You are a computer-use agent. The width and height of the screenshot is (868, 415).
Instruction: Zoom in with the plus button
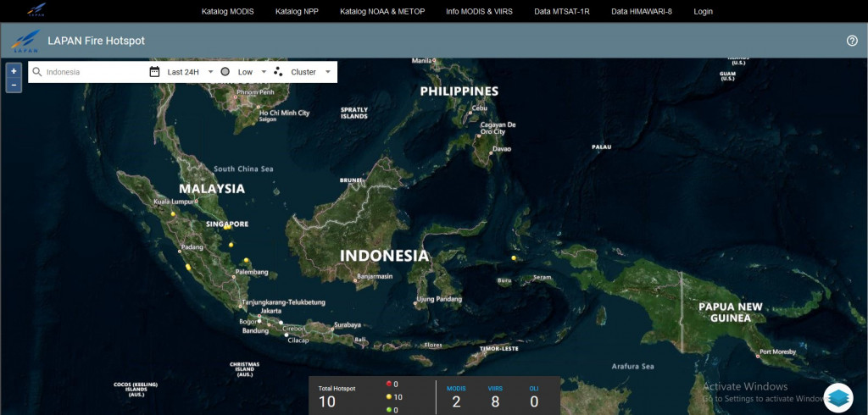pyautogui.click(x=14, y=71)
